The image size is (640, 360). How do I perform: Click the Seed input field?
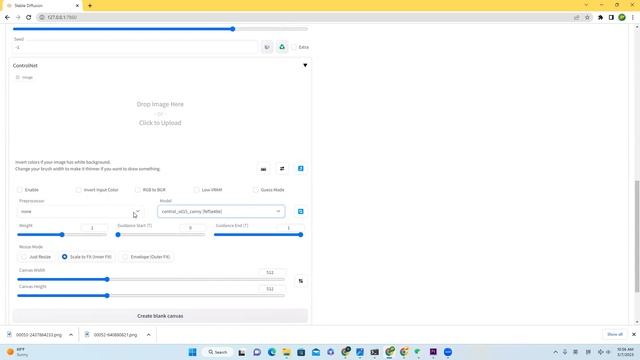point(136,47)
